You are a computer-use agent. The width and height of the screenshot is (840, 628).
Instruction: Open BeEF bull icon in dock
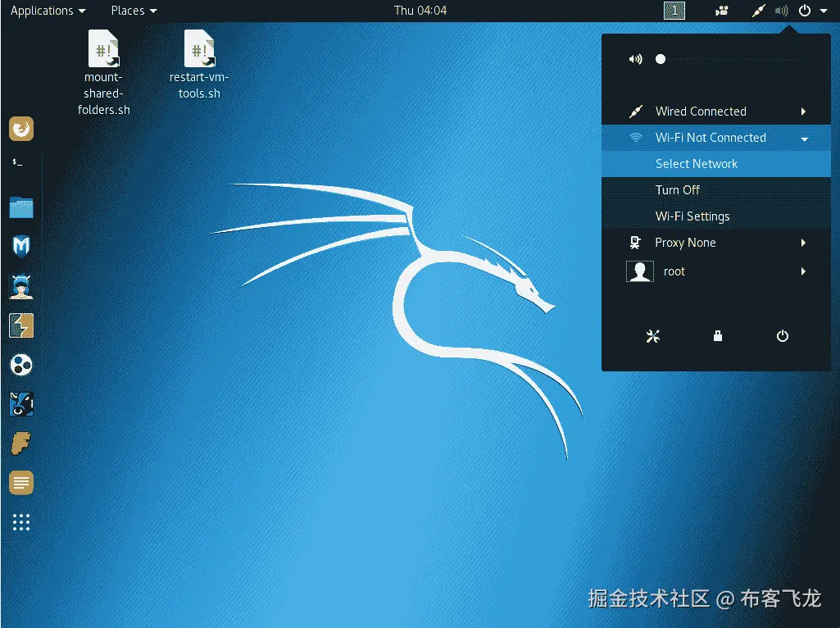coord(21,404)
